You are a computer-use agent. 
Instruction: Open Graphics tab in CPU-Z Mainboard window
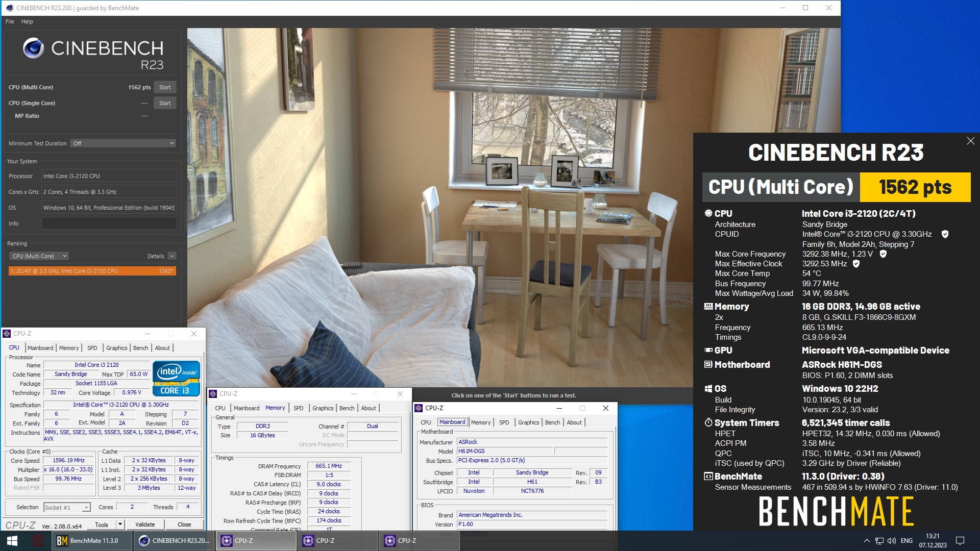[x=528, y=422]
